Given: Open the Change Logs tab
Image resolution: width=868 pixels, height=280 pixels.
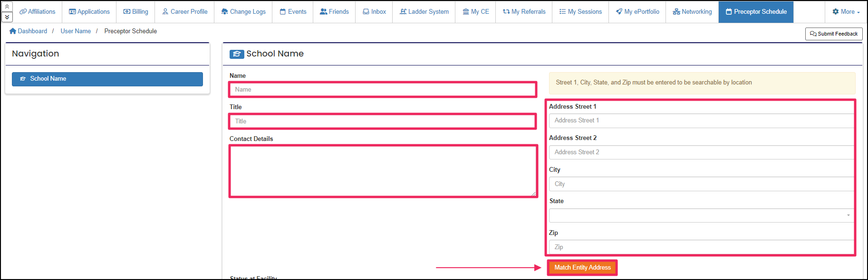Looking at the screenshot, I should click(x=243, y=11).
